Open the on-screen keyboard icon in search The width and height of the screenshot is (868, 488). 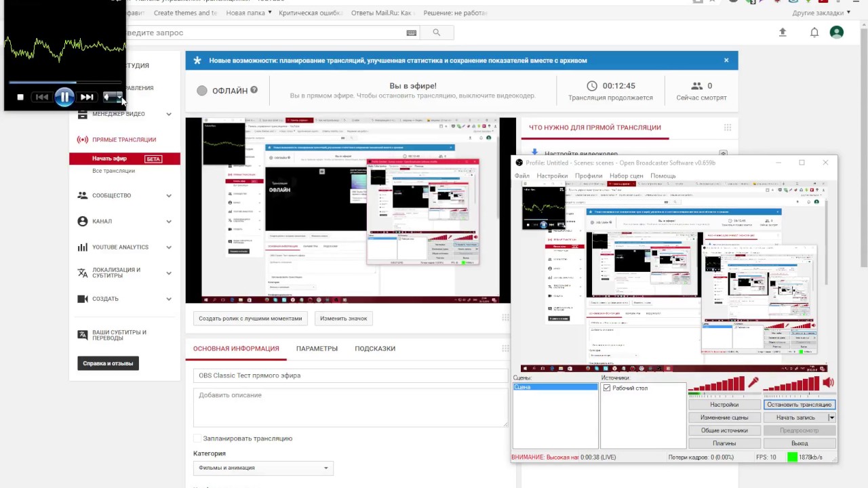412,33
